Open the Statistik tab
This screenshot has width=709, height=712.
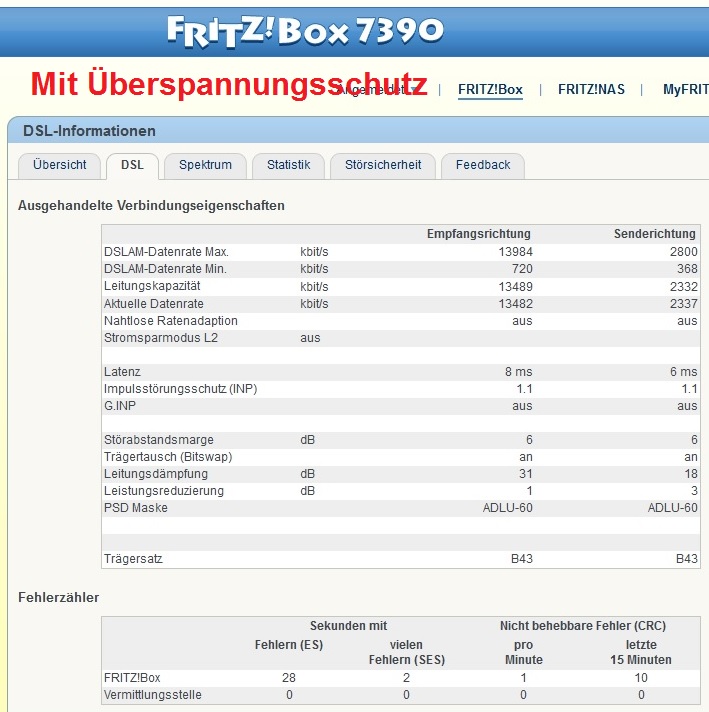[x=288, y=165]
